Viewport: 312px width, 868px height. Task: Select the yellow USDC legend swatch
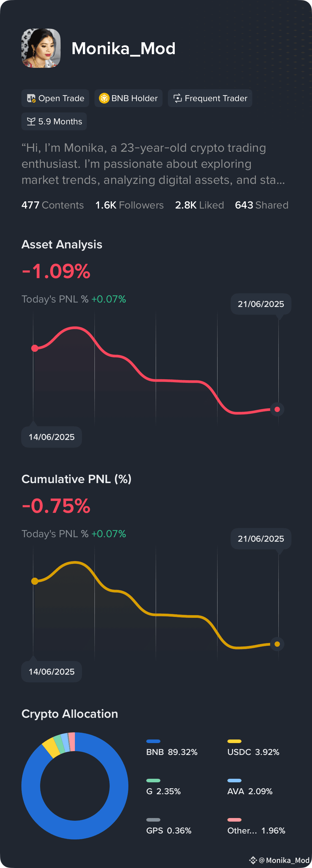pos(234,741)
